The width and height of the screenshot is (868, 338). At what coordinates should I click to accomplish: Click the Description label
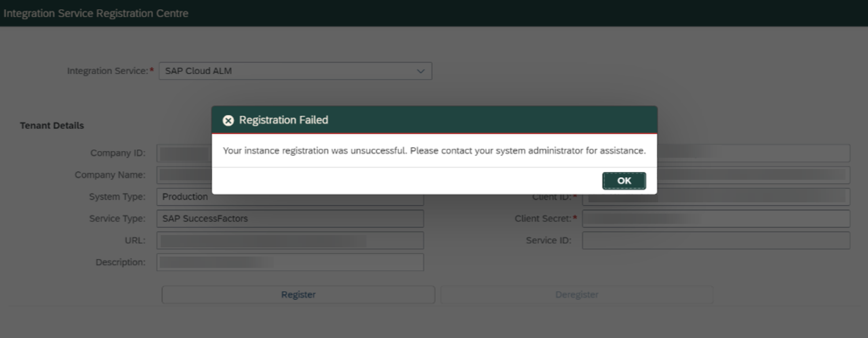point(120,262)
